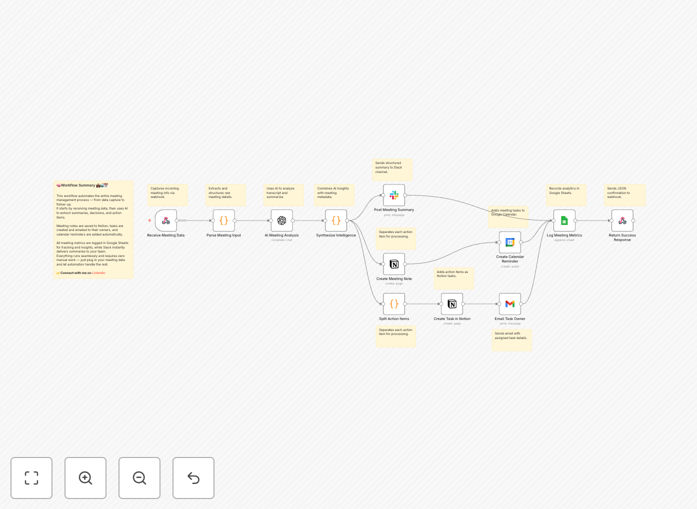Select the Split Action Items code node
The image size is (697, 509).
coord(394,304)
